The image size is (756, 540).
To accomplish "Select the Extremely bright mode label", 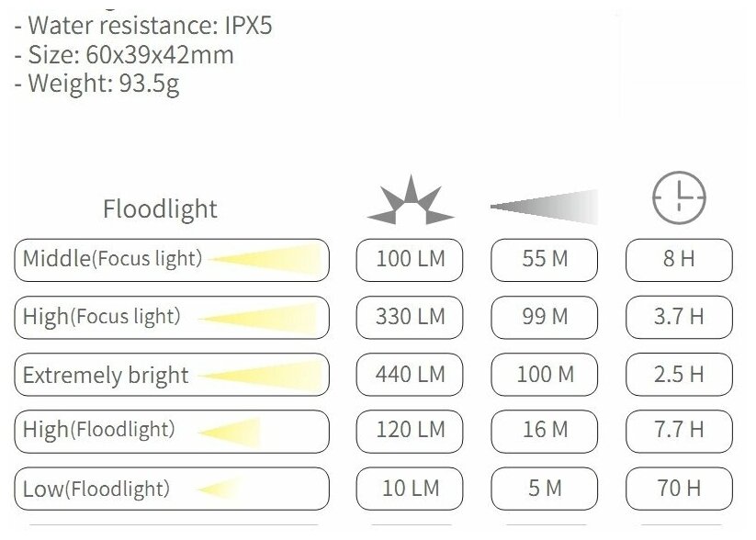I will pyautogui.click(x=106, y=376).
